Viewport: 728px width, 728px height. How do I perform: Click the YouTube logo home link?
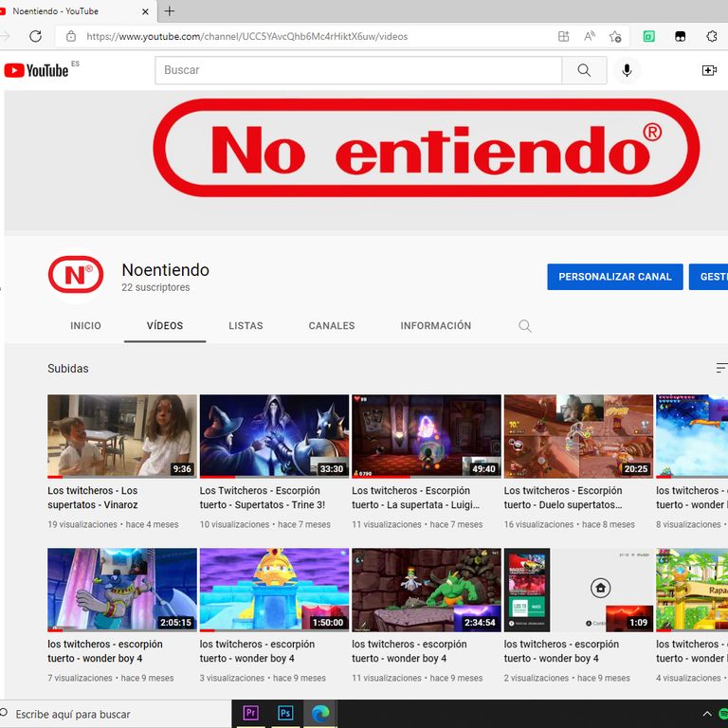click(x=36, y=70)
